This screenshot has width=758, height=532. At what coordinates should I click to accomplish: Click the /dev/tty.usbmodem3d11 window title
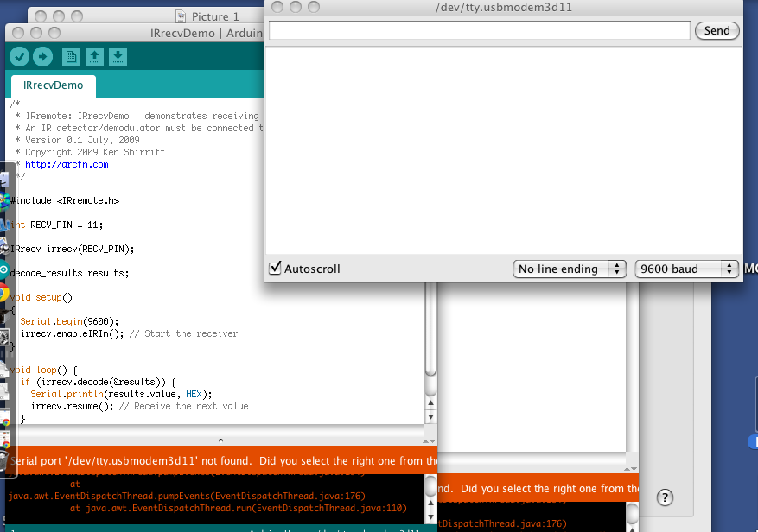503,7
